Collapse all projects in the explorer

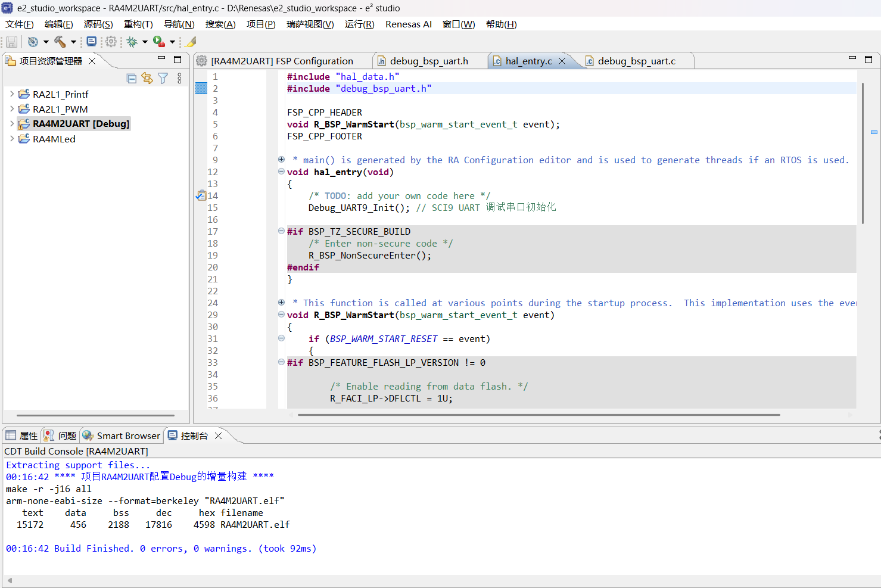pos(132,78)
